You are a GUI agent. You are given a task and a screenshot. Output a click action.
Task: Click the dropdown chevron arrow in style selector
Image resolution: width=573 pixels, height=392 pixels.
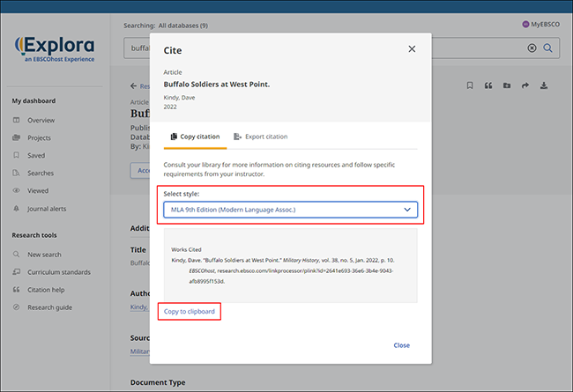click(407, 210)
